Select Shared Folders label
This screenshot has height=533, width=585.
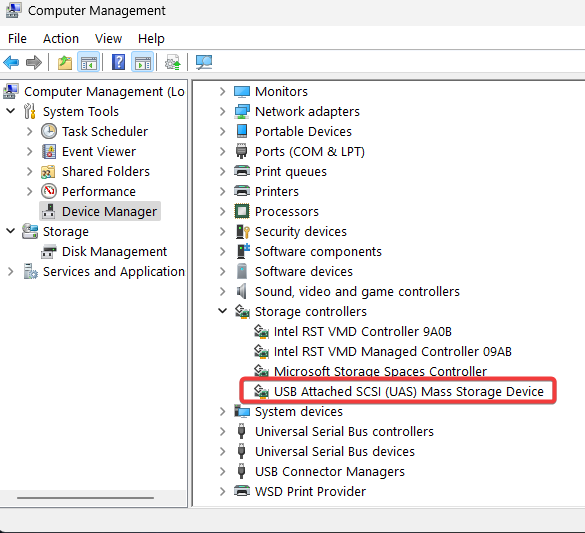click(x=106, y=172)
